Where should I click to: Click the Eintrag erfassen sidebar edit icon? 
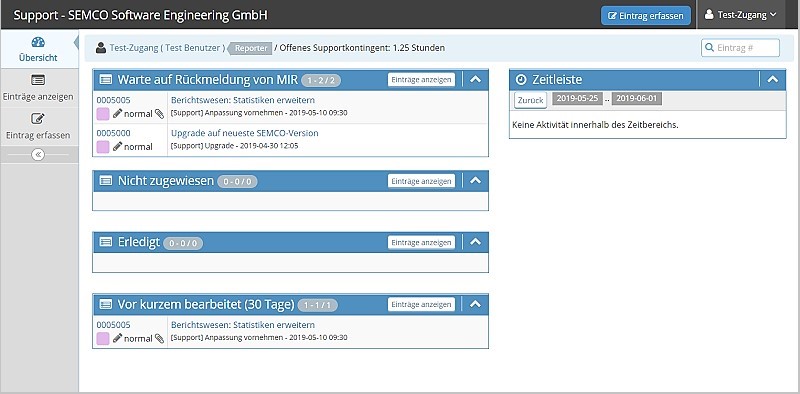pyautogui.click(x=38, y=119)
